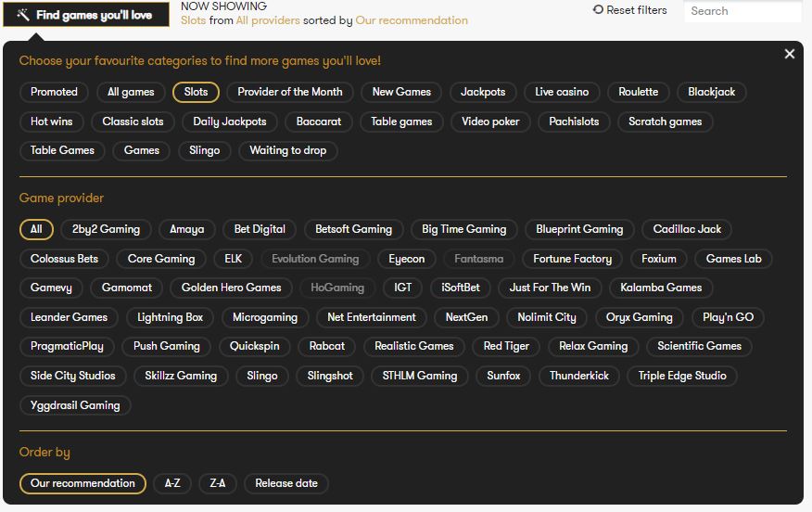Screen dimensions: 812x512
Task: Close the filter panel with X icon
Action: (789, 54)
